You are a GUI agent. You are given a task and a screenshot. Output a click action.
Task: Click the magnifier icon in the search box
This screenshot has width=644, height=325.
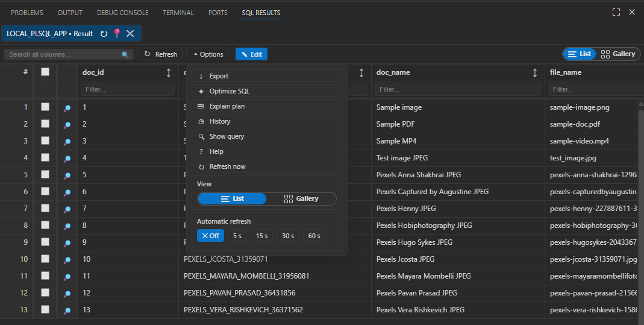tap(125, 55)
